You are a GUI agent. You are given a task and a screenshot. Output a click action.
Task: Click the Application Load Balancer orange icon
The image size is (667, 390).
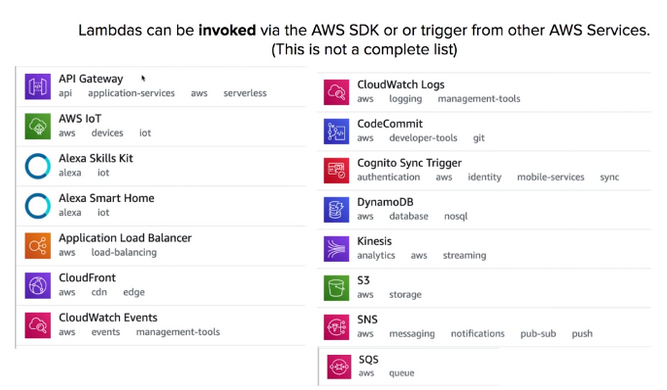[37, 245]
